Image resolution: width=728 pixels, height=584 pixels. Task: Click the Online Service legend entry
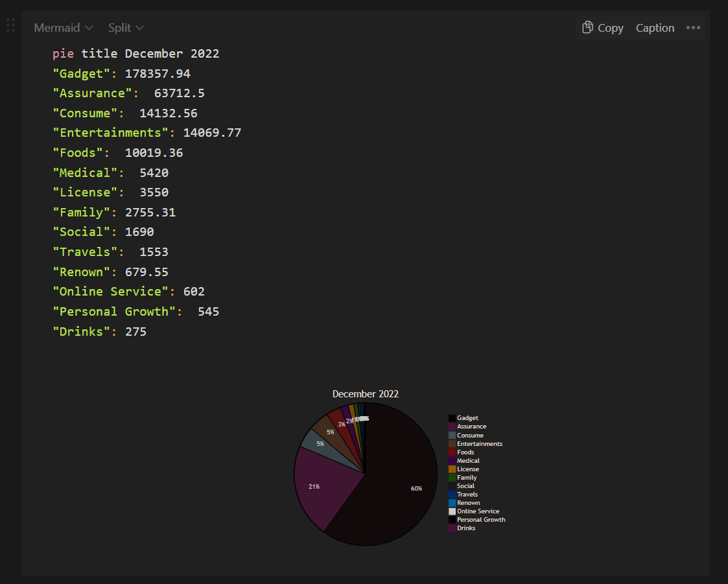(474, 511)
